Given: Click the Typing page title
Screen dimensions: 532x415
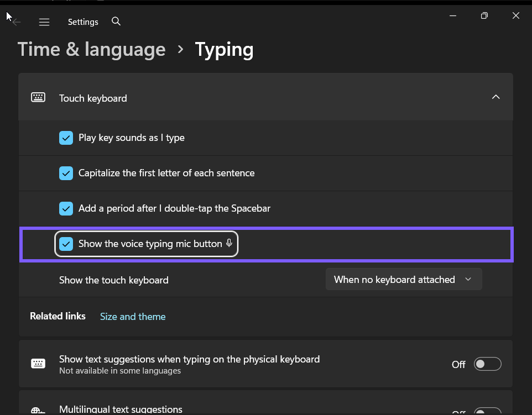Looking at the screenshot, I should point(225,50).
